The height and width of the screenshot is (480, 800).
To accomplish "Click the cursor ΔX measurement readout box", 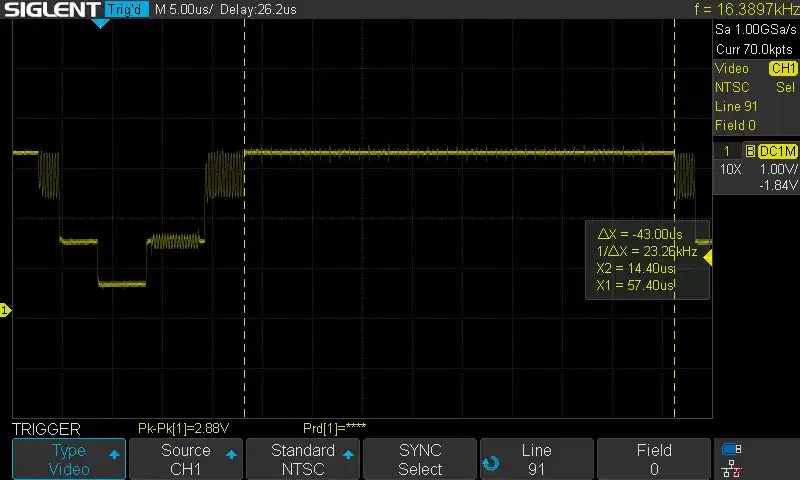I will pyautogui.click(x=645, y=259).
